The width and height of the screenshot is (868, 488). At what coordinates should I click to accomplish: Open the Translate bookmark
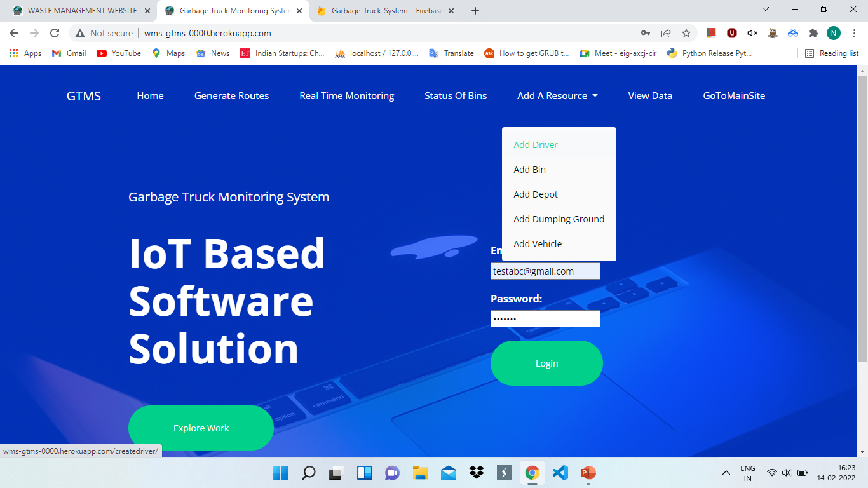coord(451,53)
